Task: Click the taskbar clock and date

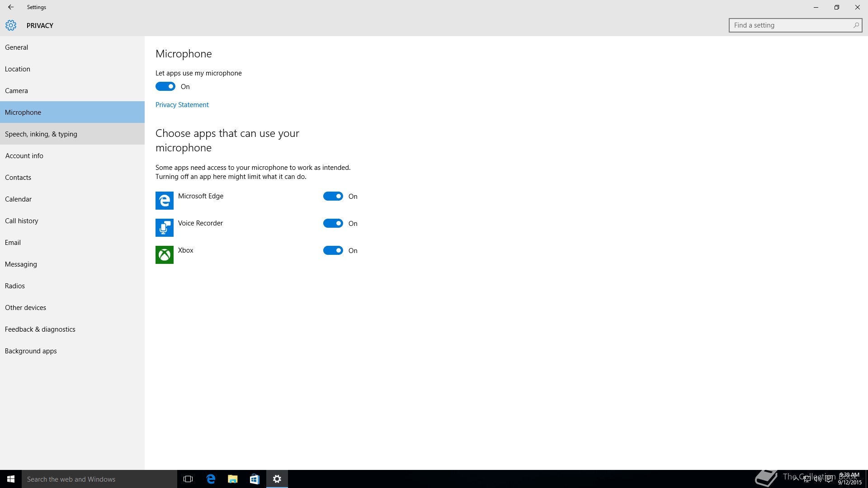Action: [x=850, y=479]
